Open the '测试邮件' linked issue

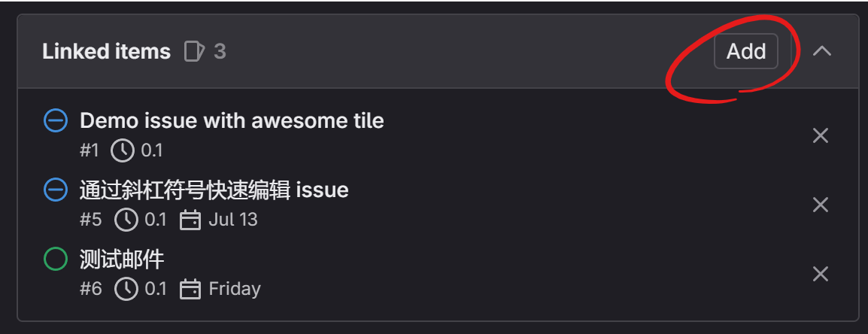click(122, 260)
